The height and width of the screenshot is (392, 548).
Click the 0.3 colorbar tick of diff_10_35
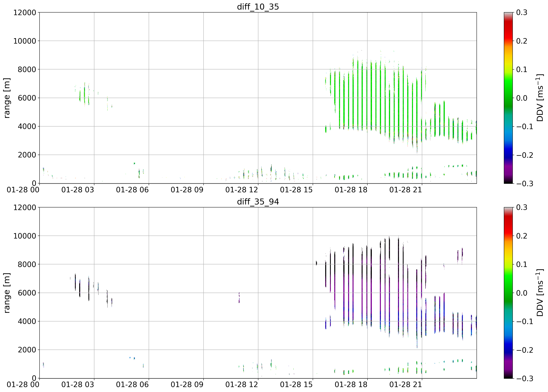pos(522,13)
